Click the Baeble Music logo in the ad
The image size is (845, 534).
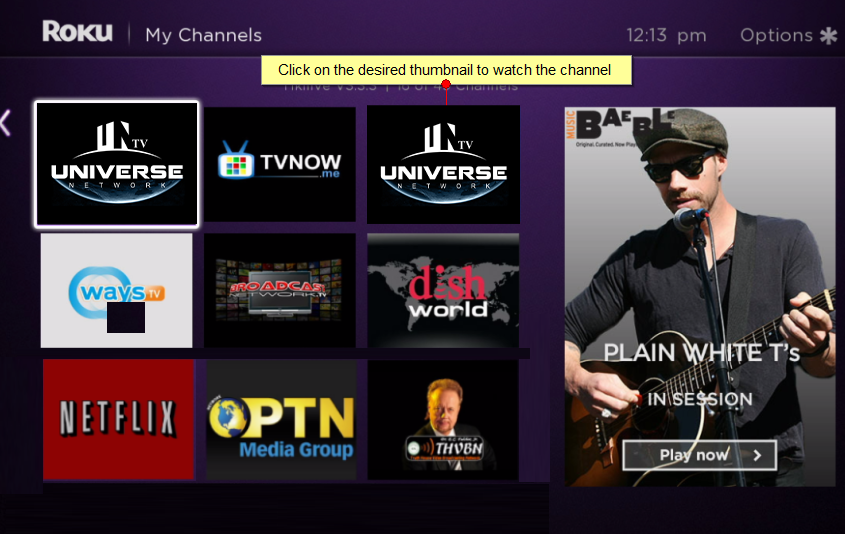[620, 127]
